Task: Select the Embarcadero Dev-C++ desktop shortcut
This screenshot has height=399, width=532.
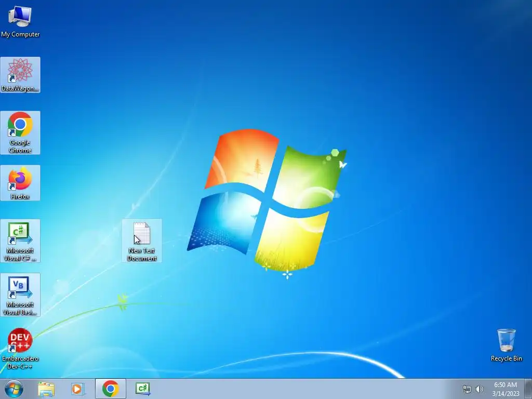Action: (20, 349)
